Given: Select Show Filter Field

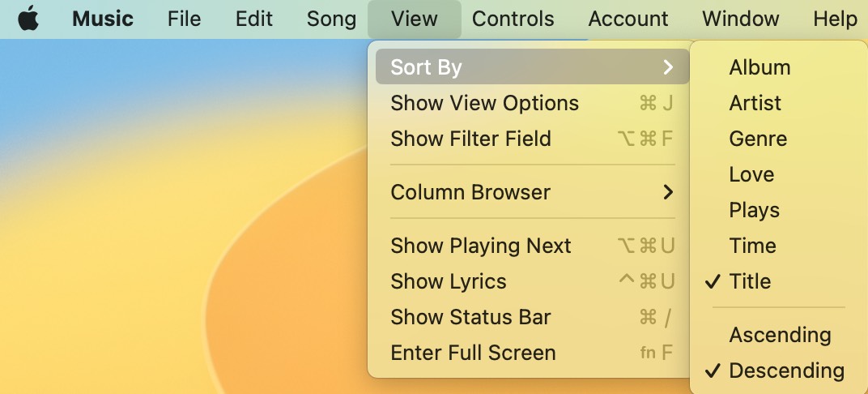Looking at the screenshot, I should coord(470,139).
